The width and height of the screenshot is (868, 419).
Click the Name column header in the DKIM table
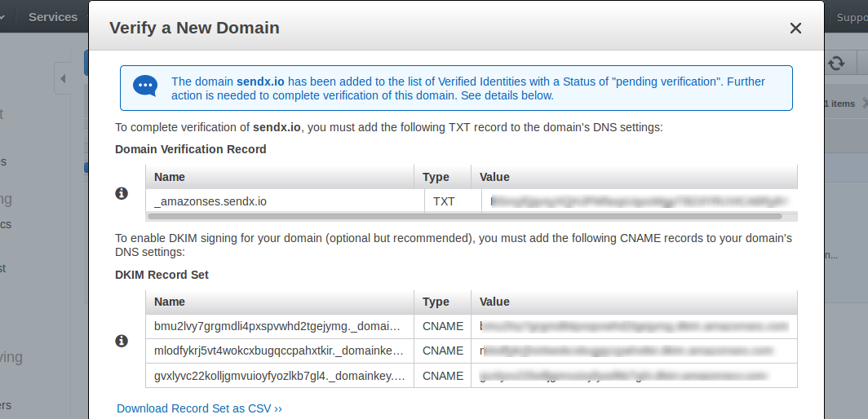click(x=170, y=302)
